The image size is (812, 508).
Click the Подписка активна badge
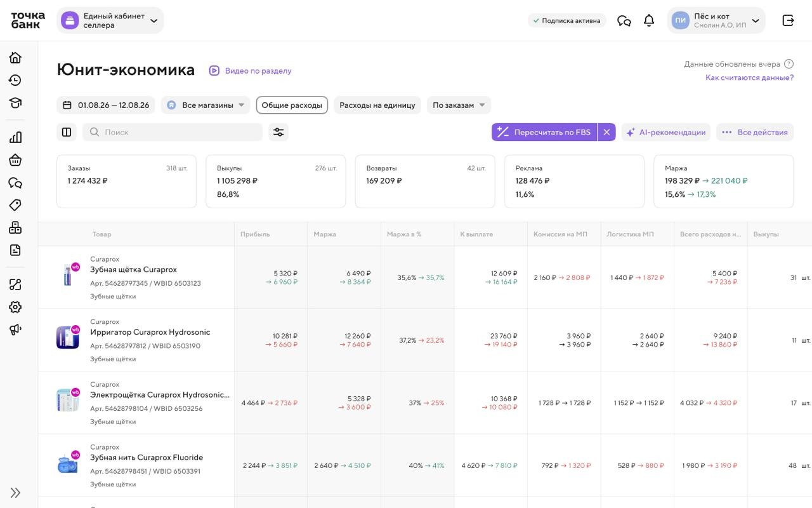pos(566,20)
